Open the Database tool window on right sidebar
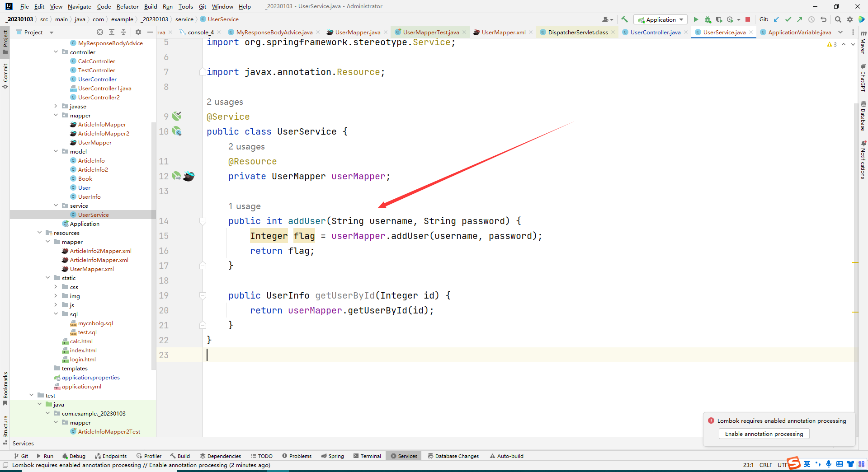868x472 pixels. 863,117
